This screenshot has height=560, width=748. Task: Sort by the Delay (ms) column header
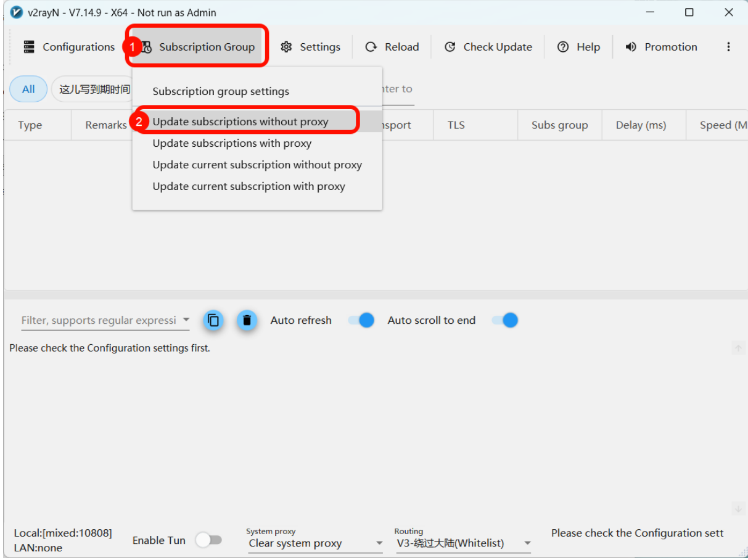pyautogui.click(x=641, y=125)
